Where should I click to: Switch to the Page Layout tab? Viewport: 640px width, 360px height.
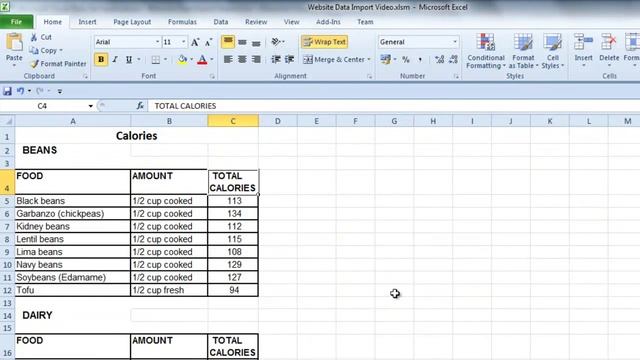tap(132, 22)
